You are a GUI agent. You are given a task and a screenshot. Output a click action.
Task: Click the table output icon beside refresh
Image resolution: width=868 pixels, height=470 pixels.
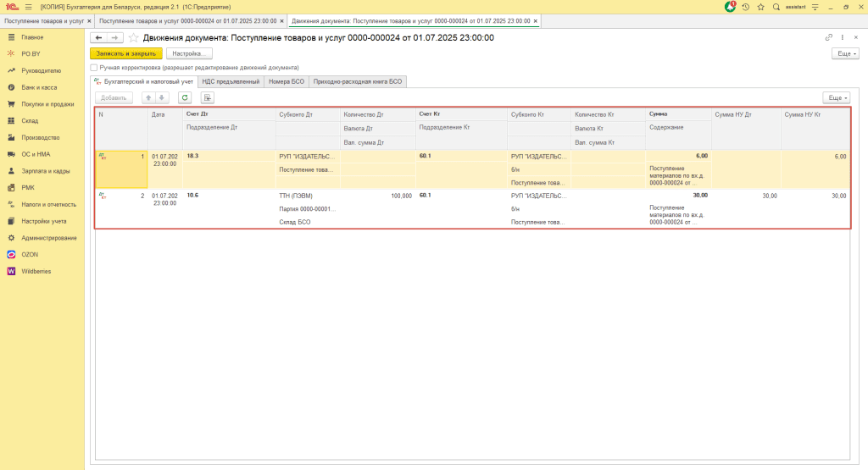coord(207,98)
